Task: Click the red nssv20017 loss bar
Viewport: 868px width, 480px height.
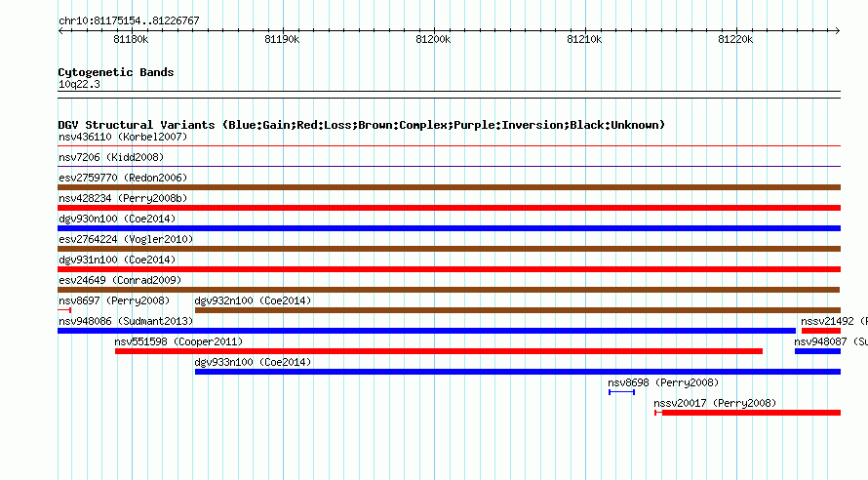Action: tap(747, 413)
